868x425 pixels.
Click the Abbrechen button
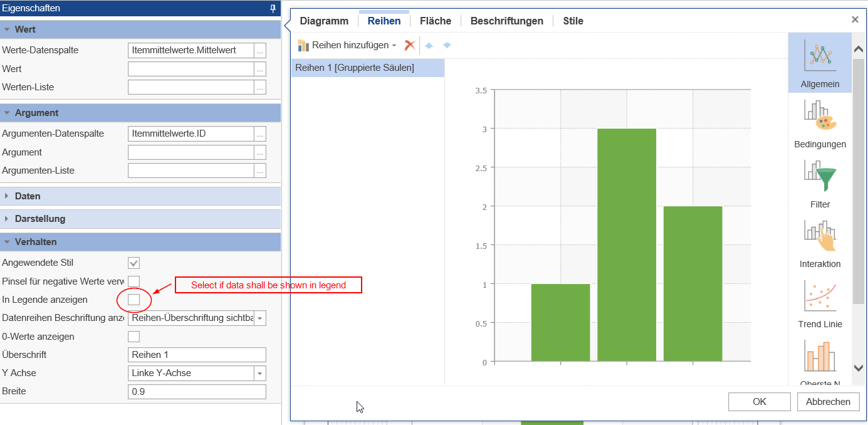point(828,402)
